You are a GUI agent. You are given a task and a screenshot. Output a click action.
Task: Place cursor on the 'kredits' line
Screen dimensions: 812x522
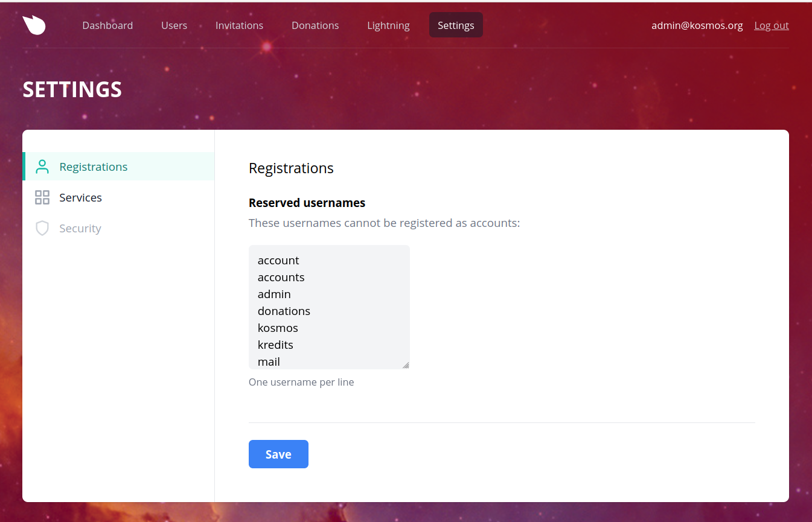[275, 345]
